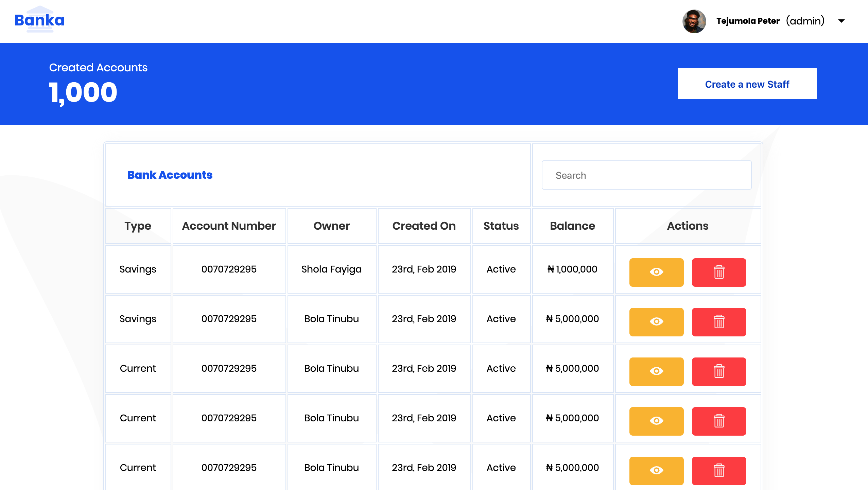Delete Shola Fayiga's account with trash icon

pos(719,272)
